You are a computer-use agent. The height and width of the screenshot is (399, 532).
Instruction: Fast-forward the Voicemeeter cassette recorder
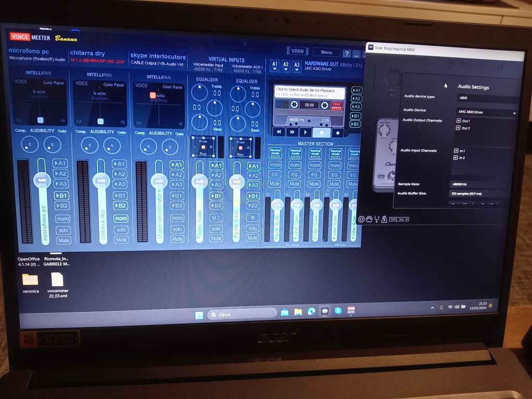click(x=292, y=132)
